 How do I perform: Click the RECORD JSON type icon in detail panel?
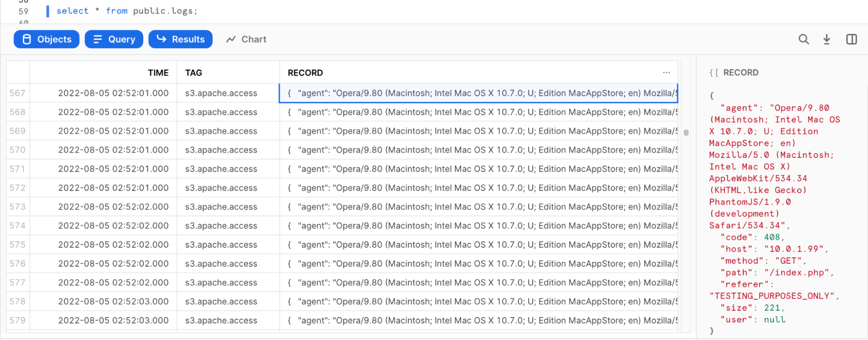713,73
